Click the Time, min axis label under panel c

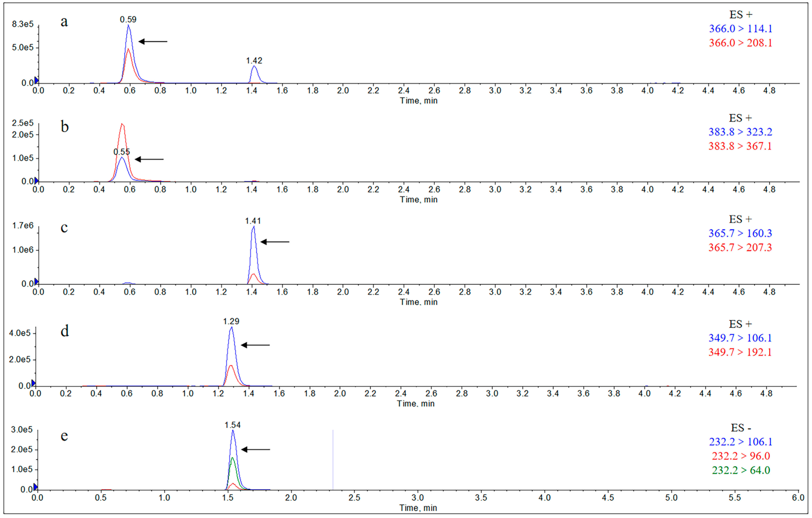pyautogui.click(x=418, y=302)
